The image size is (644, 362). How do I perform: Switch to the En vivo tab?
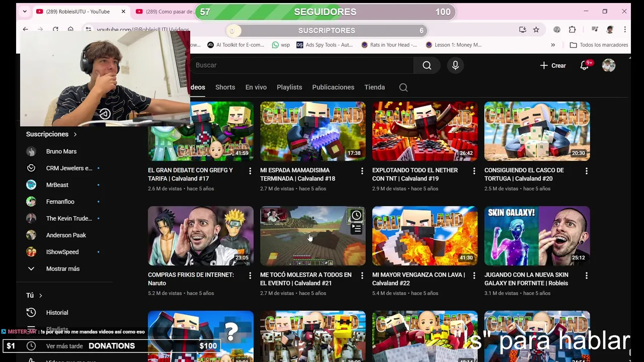[x=256, y=87]
